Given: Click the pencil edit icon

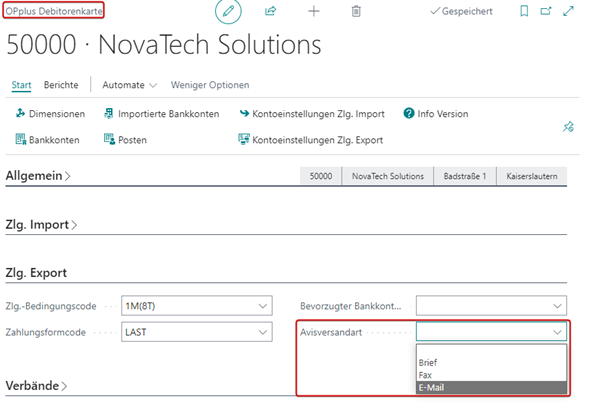Looking at the screenshot, I should click(x=228, y=11).
